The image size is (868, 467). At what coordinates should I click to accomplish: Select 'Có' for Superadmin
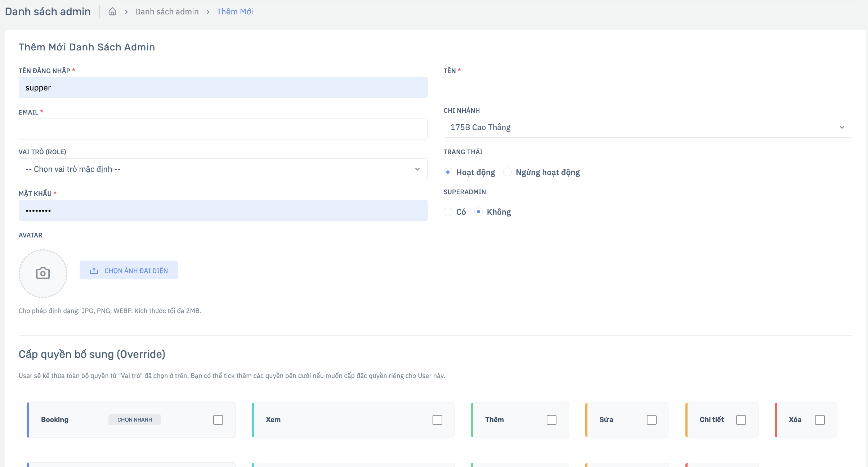point(448,212)
